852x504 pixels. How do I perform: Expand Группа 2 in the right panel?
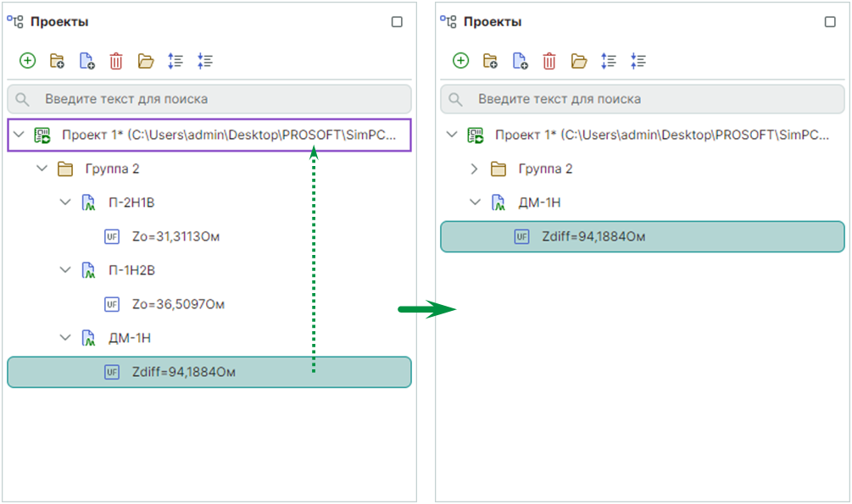point(475,169)
